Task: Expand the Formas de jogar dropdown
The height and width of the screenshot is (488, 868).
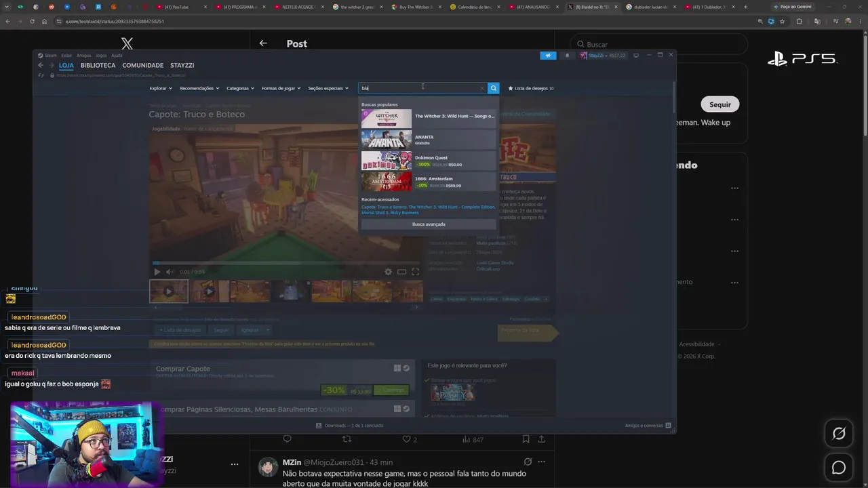Action: pos(281,88)
